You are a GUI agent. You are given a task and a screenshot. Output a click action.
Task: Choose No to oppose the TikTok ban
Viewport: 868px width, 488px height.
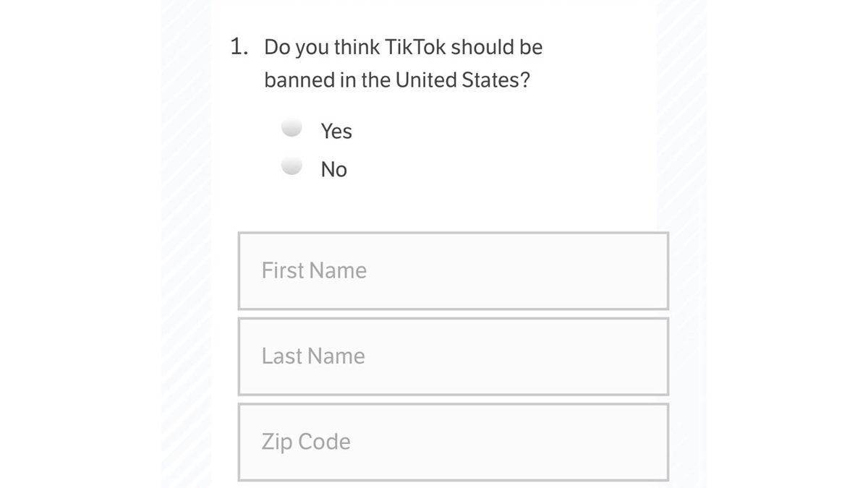(x=291, y=165)
